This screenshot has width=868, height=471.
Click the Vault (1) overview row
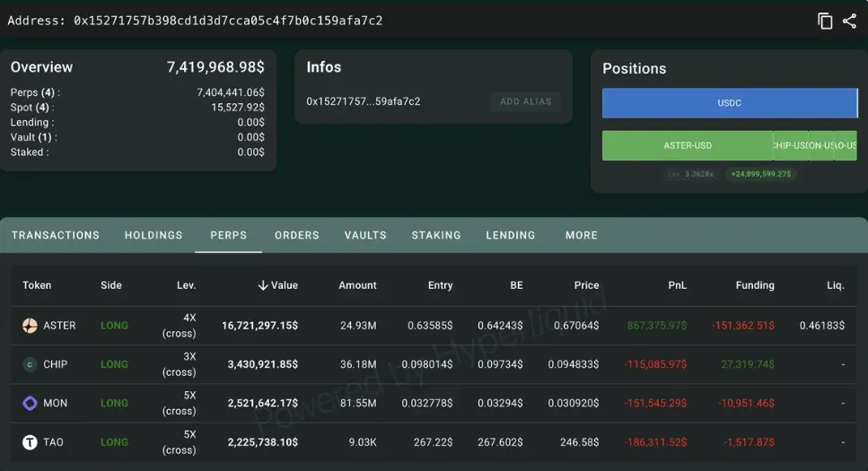click(x=137, y=137)
